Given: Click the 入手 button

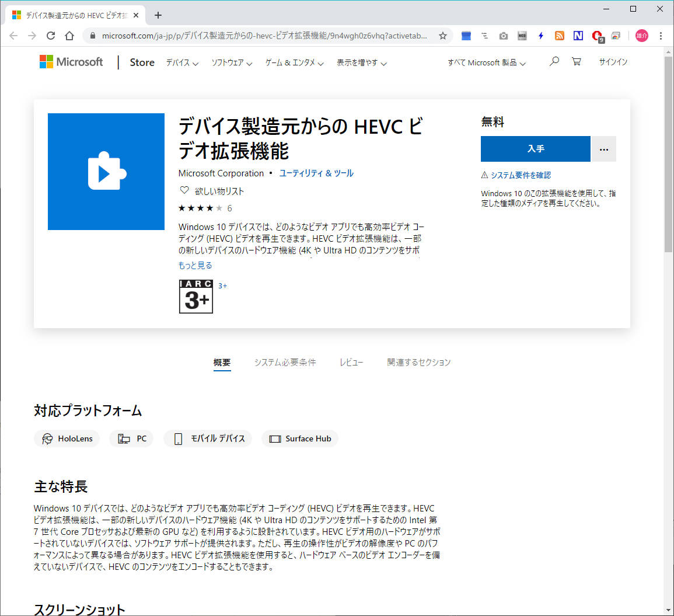Looking at the screenshot, I should click(x=536, y=149).
